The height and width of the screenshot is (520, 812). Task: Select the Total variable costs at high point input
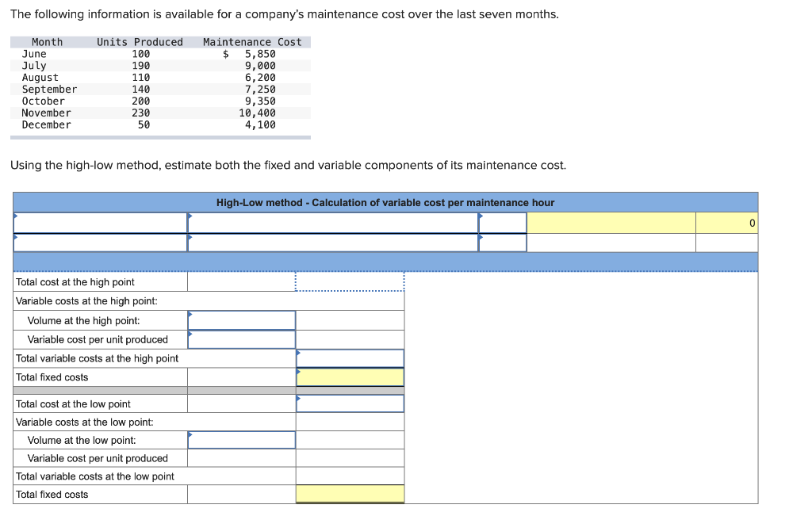tap(350, 358)
